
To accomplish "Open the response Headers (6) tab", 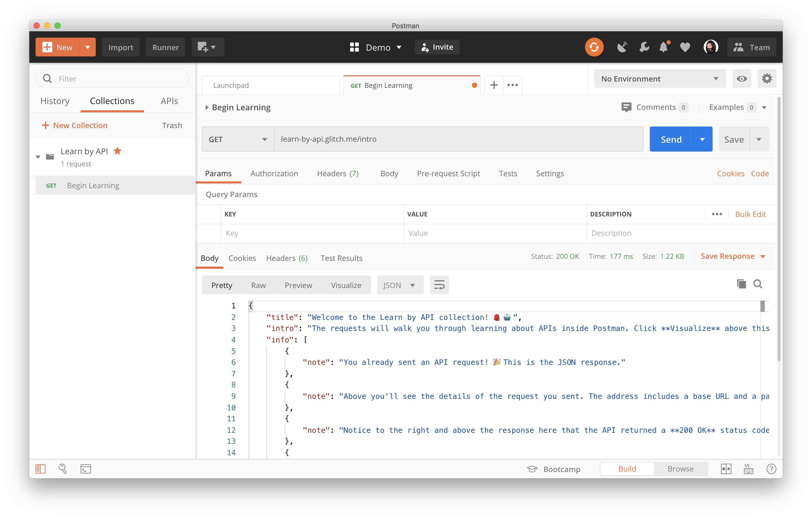I will (x=287, y=258).
